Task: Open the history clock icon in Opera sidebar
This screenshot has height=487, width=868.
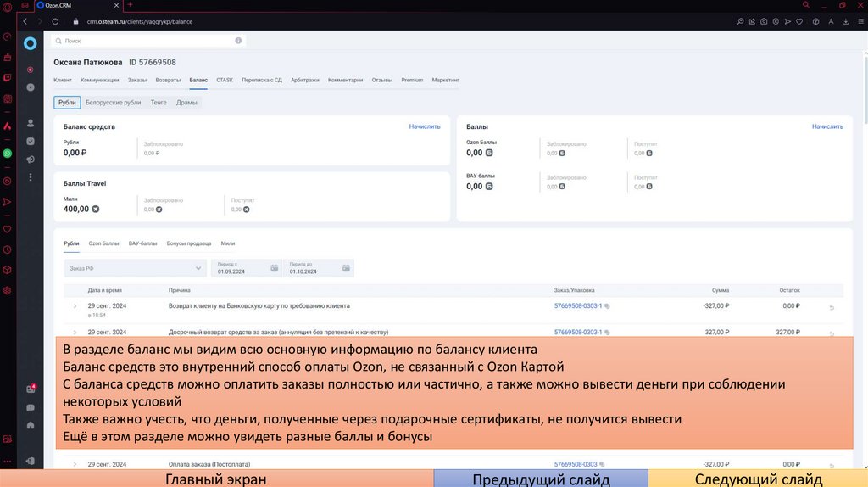Action: pos(7,250)
